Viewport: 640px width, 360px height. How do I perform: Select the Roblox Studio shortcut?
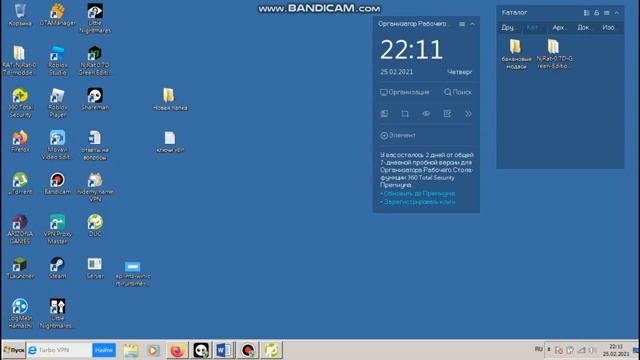[58, 60]
